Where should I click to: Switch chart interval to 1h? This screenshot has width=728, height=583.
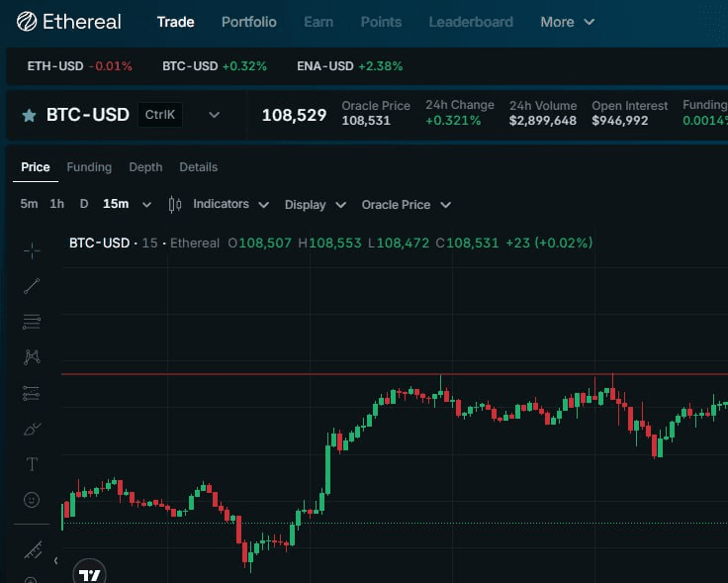pyautogui.click(x=56, y=205)
